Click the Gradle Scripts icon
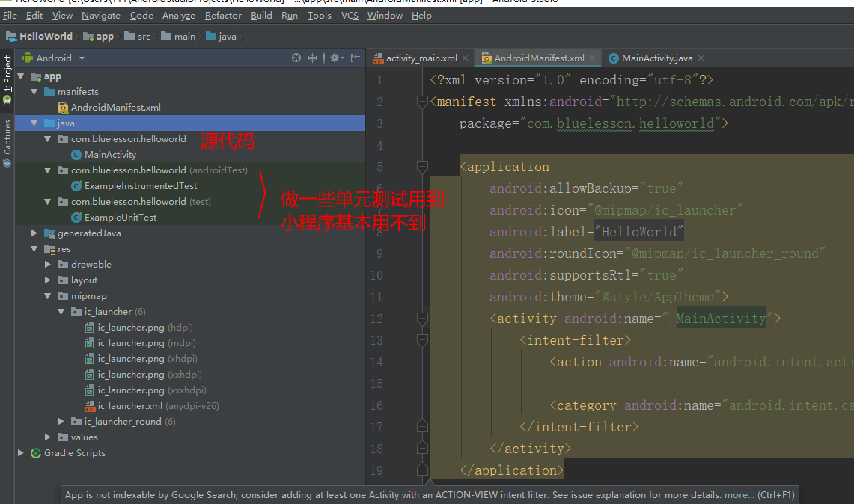This screenshot has height=504, width=854. pos(36,453)
